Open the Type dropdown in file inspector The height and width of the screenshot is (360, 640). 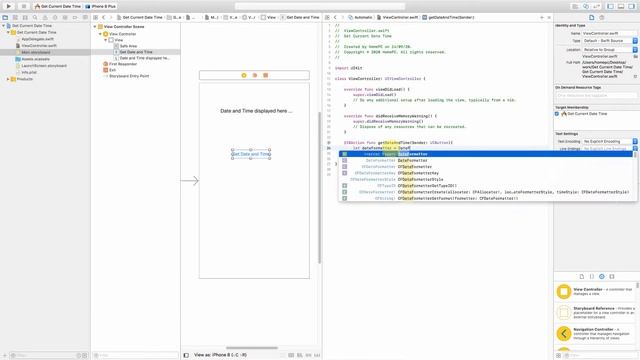pyautogui.click(x=610, y=41)
